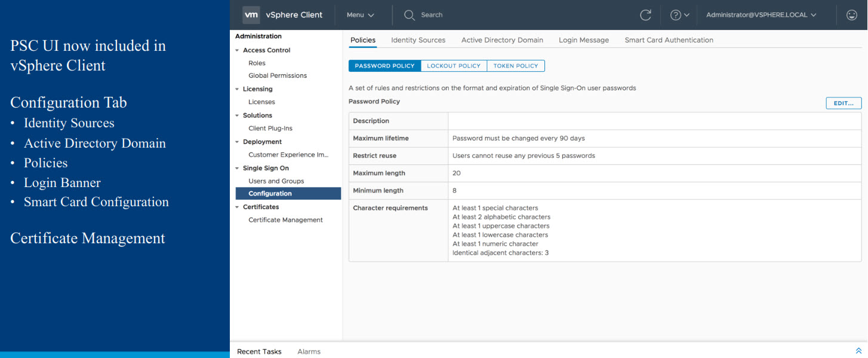Click the VMware vm logo icon

251,15
